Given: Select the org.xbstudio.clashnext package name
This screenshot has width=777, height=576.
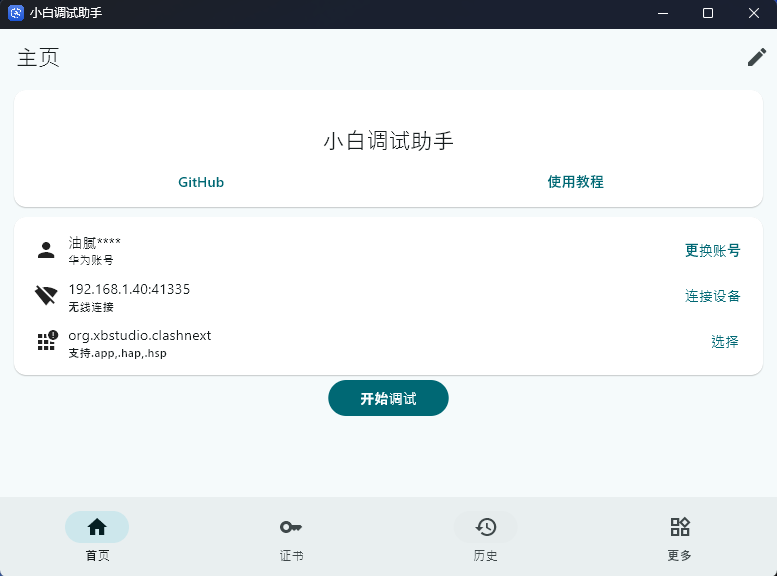Looking at the screenshot, I should [140, 336].
